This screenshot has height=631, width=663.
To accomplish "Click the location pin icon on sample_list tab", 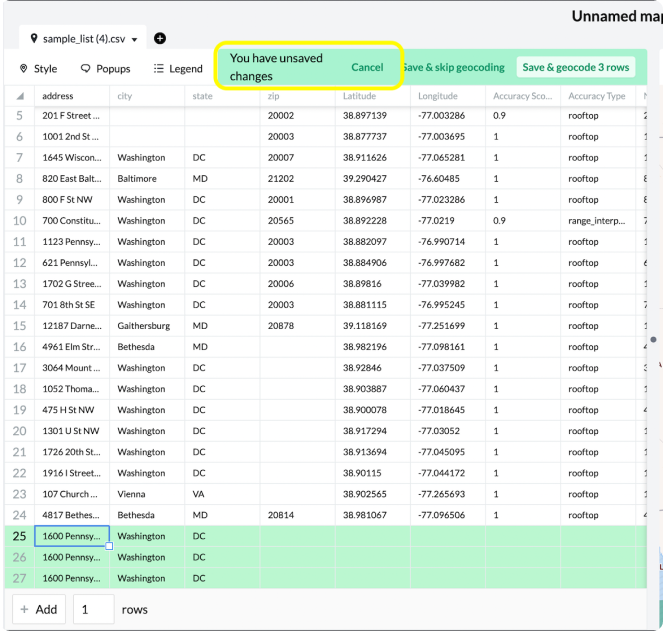I will (x=34, y=38).
